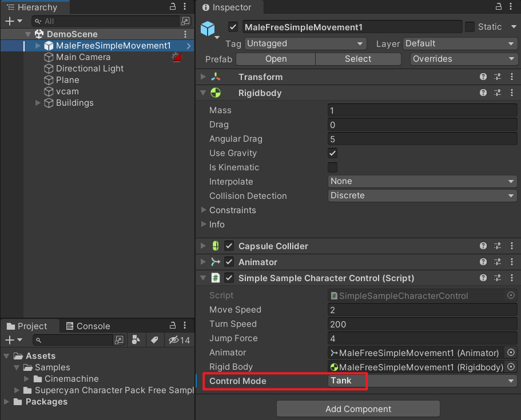Viewport: 521px width, 420px height.
Task: Open Rigidbody component more options
Action: coord(512,93)
